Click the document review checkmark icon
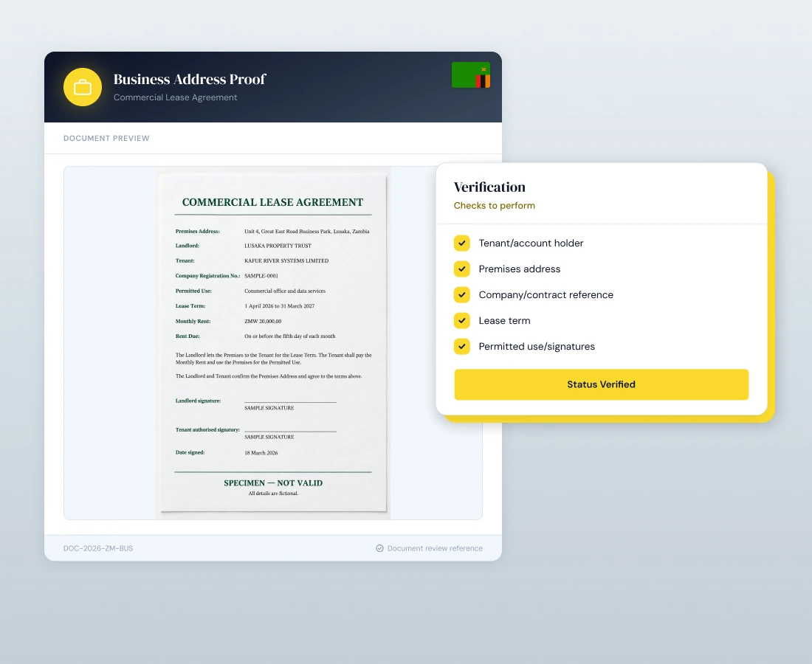 379,548
